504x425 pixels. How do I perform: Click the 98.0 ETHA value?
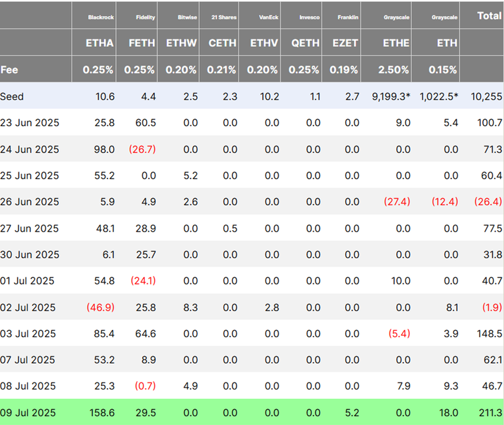pyautogui.click(x=104, y=149)
